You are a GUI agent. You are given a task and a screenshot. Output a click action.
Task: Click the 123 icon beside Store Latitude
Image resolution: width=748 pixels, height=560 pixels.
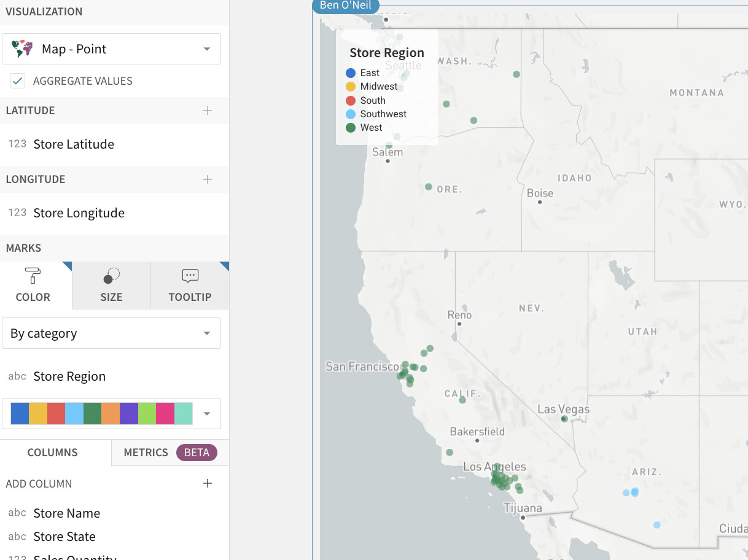(x=18, y=144)
